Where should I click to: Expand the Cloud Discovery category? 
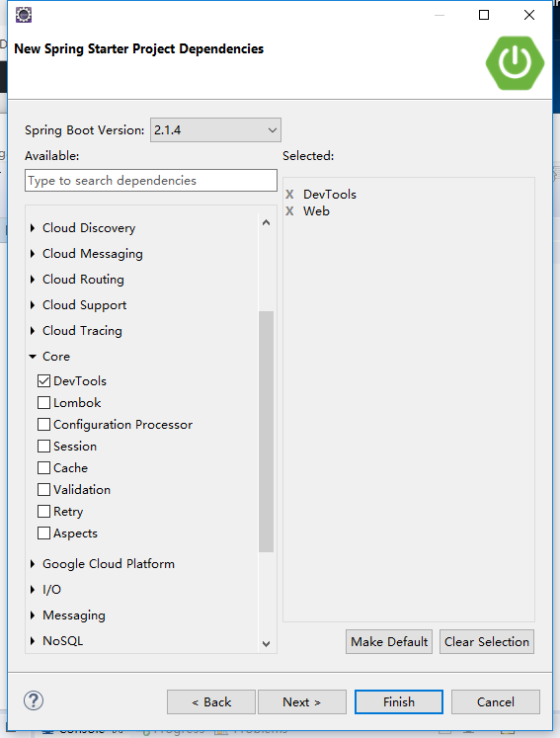[x=33, y=228]
